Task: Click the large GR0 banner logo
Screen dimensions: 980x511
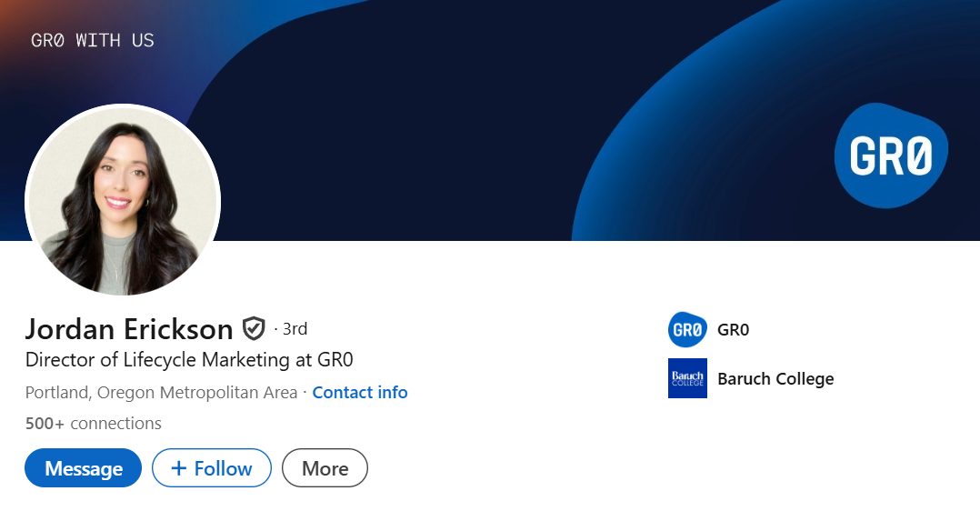Action: click(x=891, y=155)
